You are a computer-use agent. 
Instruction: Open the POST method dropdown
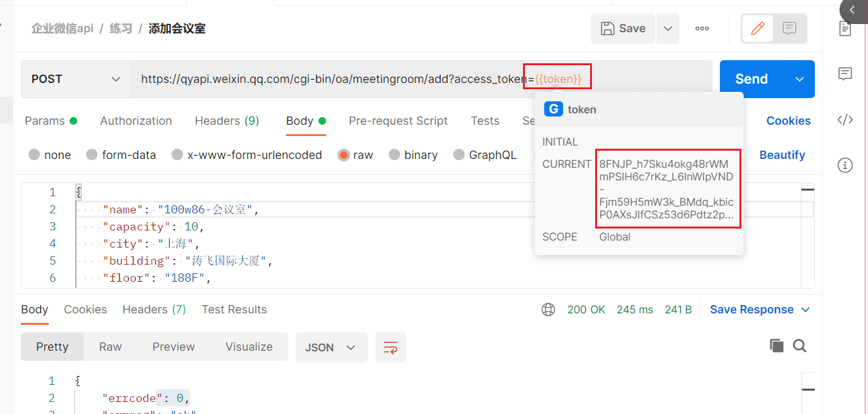[x=76, y=79]
